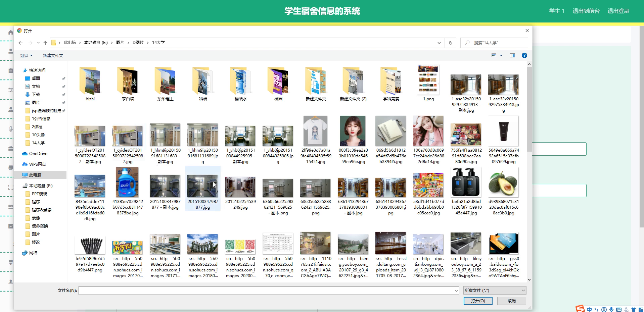Click 退出登录 link in page header
644x312 pixels.
pyautogui.click(x=618, y=11)
